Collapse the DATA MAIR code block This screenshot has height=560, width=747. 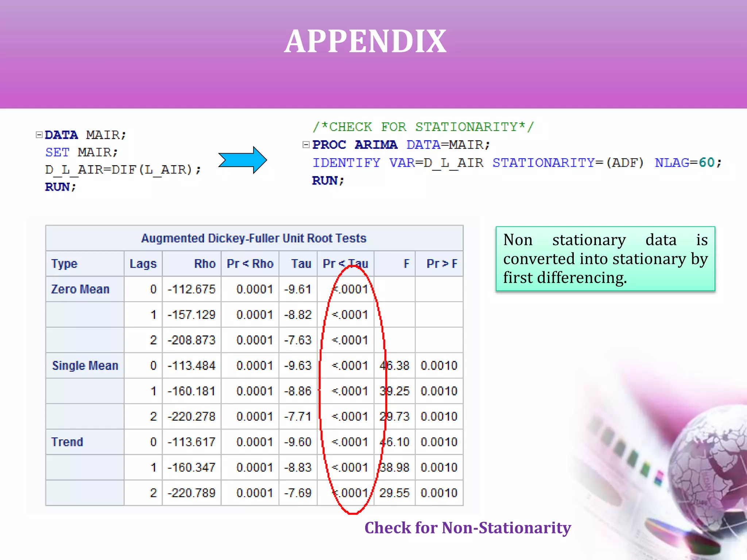tap(39, 135)
